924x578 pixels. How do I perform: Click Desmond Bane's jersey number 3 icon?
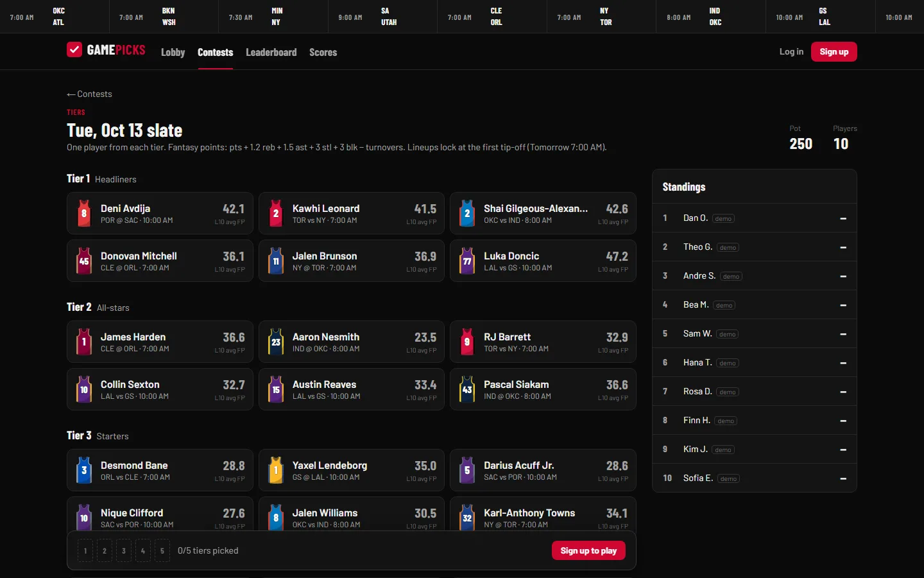coord(84,470)
